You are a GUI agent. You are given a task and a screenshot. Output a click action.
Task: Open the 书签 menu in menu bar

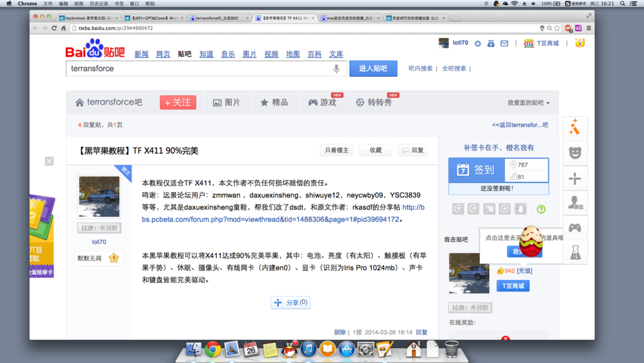(x=118, y=4)
